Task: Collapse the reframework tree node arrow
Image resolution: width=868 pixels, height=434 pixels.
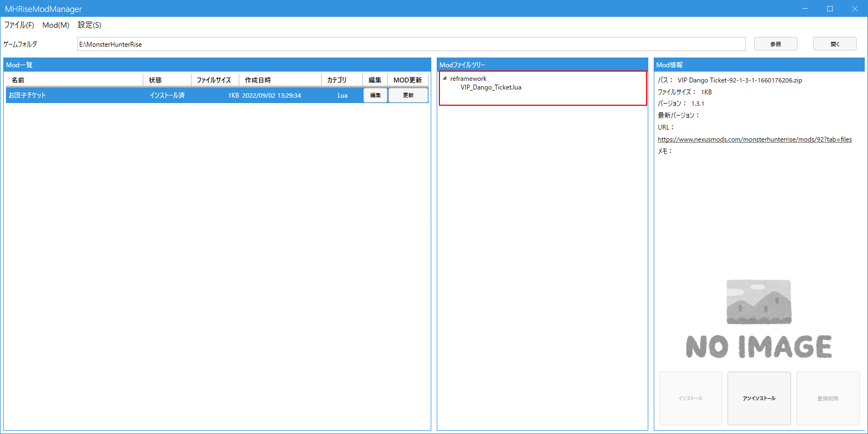Action: (x=445, y=78)
